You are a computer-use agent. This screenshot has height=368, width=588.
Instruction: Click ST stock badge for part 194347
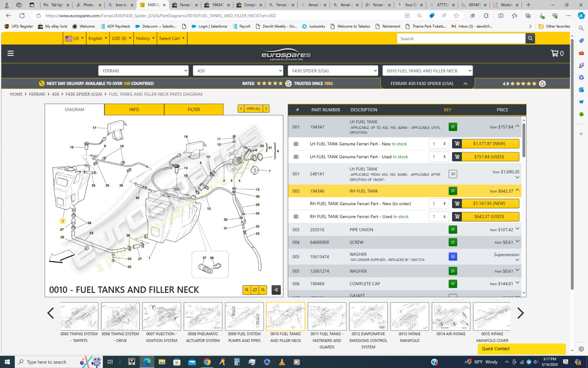453,127
